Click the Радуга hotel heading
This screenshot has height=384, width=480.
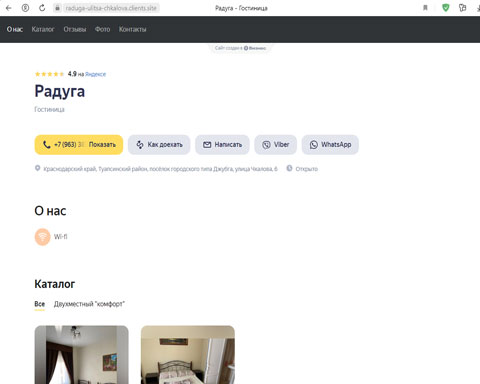[x=60, y=91]
